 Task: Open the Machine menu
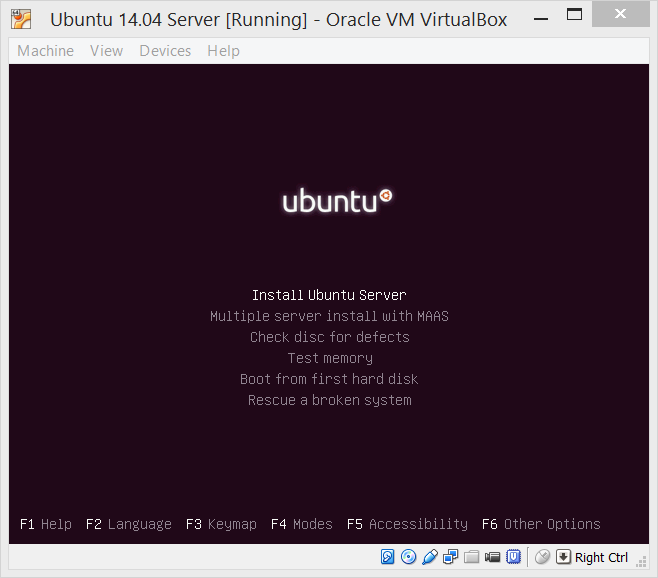tap(45, 51)
